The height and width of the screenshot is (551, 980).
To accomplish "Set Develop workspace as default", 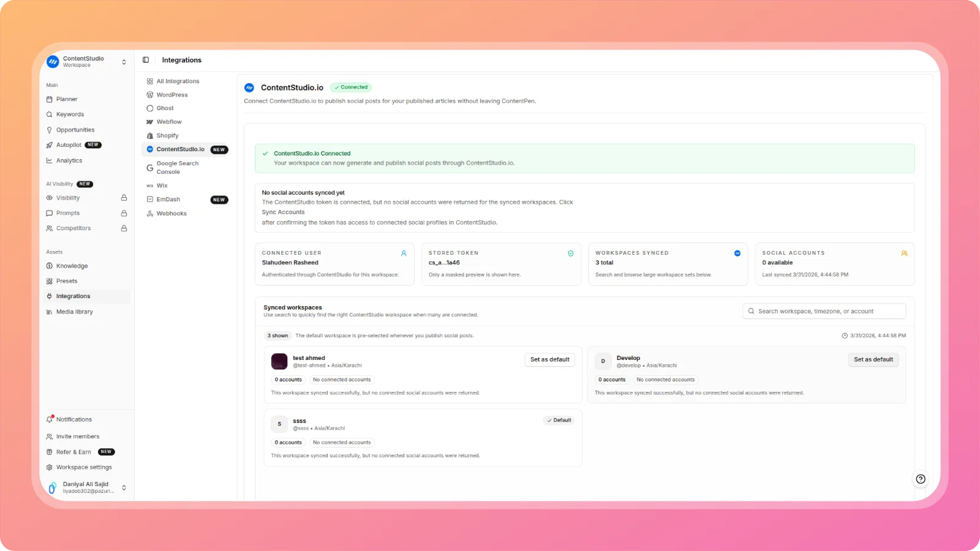I will pos(873,360).
